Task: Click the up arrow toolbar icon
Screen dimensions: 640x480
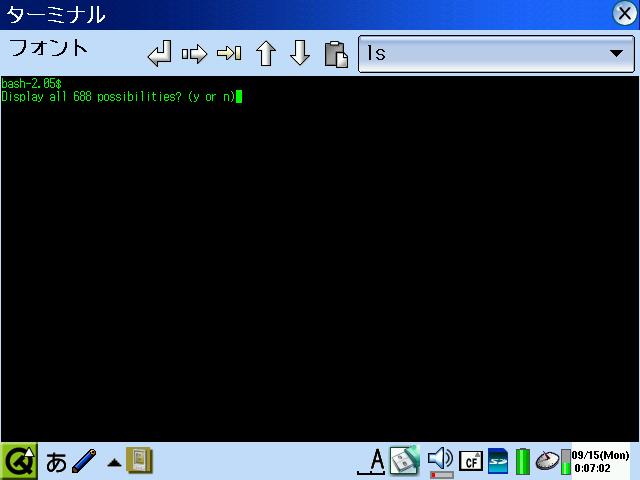Action: pyautogui.click(x=266, y=53)
